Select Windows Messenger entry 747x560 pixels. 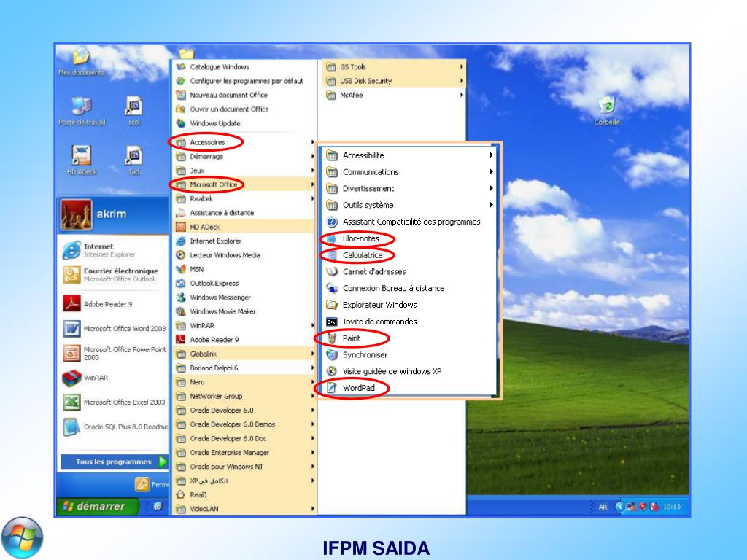click(x=244, y=297)
